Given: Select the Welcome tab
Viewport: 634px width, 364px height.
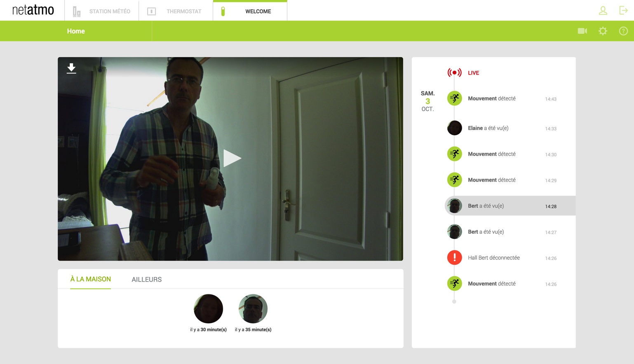Looking at the screenshot, I should pyautogui.click(x=250, y=11).
